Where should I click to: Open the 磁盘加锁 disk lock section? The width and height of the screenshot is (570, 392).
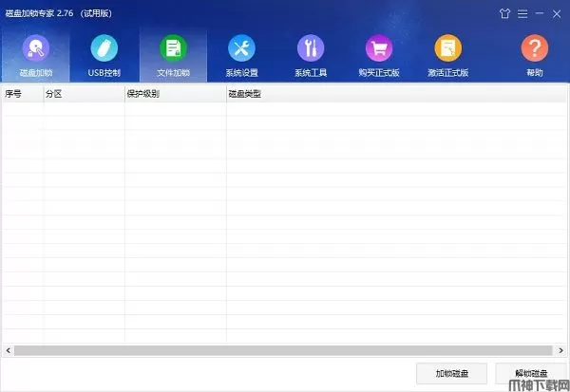(x=36, y=56)
